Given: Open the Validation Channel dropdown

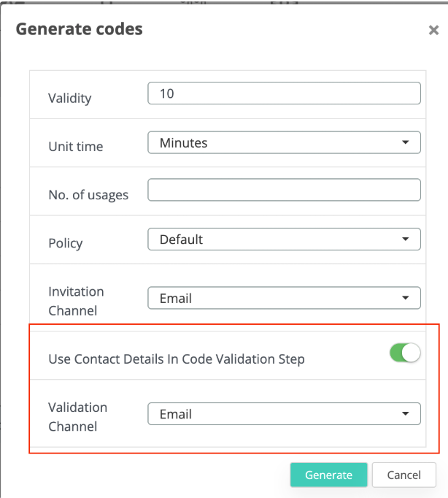Looking at the screenshot, I should click(x=284, y=414).
